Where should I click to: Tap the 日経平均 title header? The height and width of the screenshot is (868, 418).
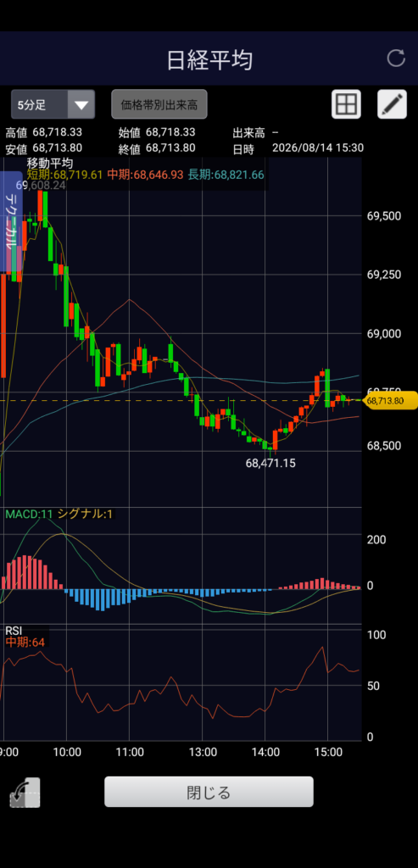pyautogui.click(x=209, y=60)
